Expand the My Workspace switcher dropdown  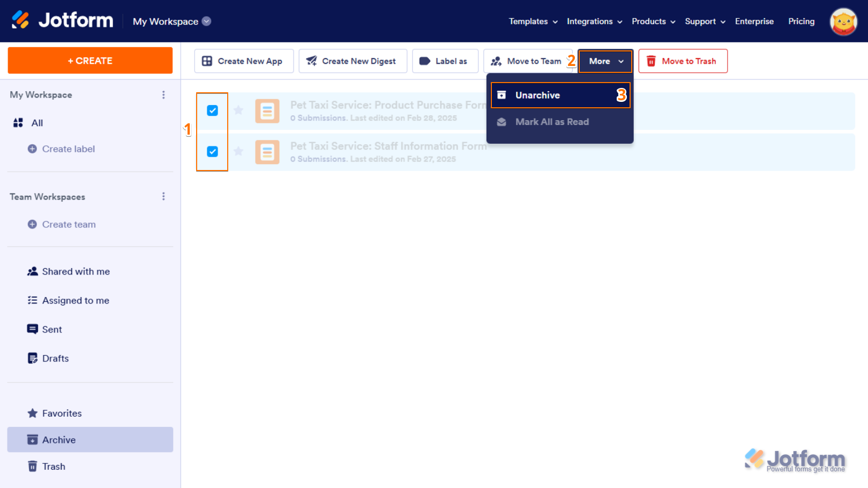[172, 21]
